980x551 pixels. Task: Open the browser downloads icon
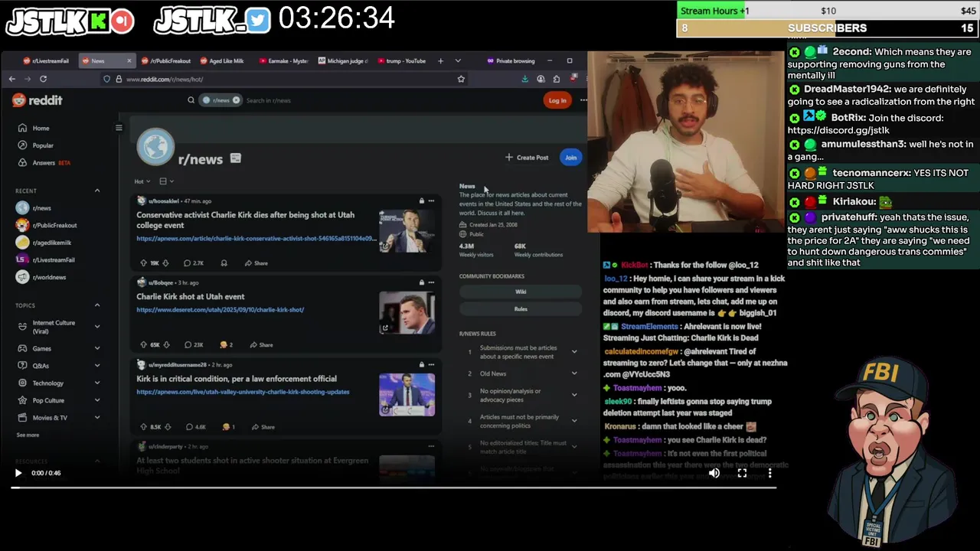tap(524, 79)
